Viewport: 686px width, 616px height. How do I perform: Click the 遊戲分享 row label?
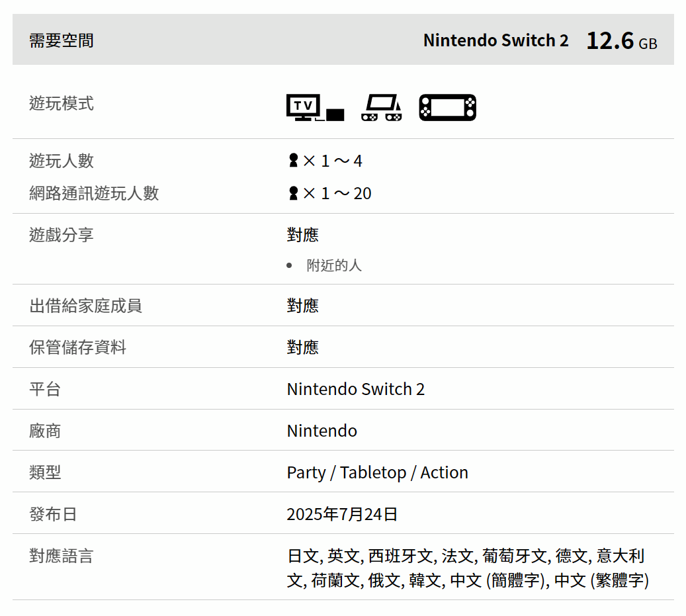pos(62,235)
